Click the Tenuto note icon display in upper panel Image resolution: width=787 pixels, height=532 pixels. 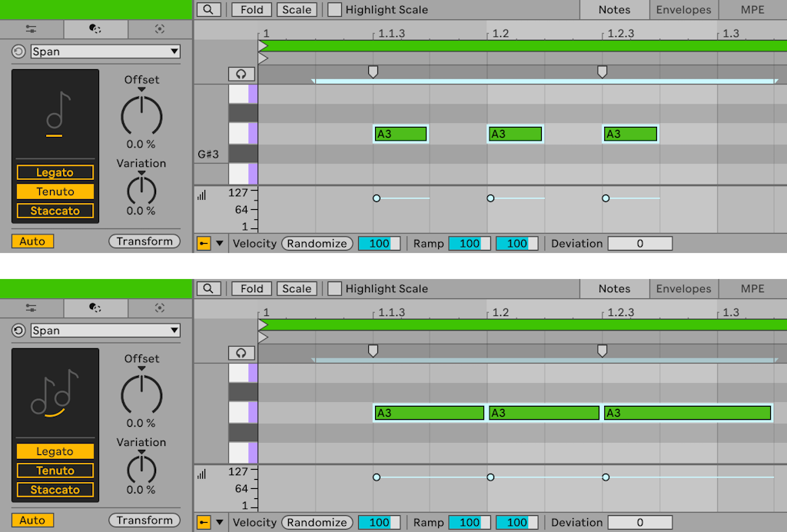click(x=55, y=115)
